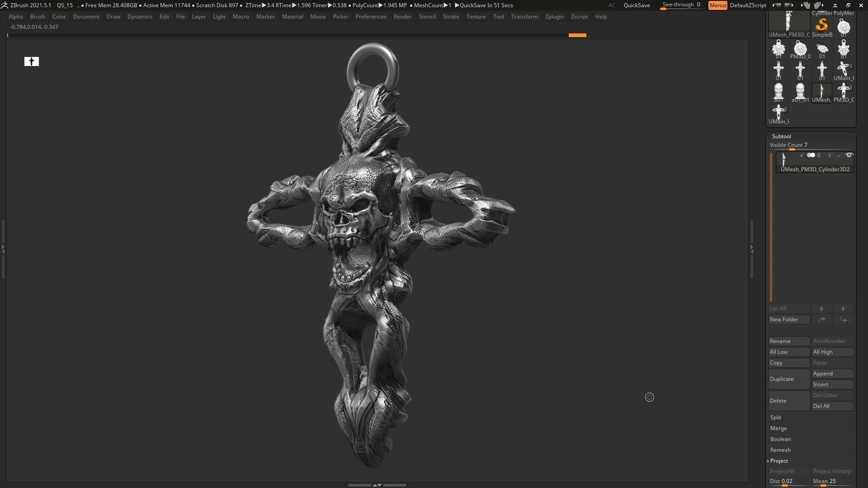The height and width of the screenshot is (488, 868).
Task: Expand the left tray divider handle
Action: pyautogui.click(x=3, y=249)
